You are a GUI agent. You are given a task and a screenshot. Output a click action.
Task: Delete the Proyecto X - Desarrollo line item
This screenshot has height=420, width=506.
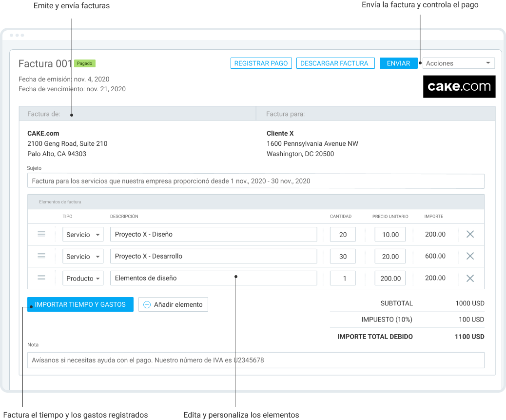[470, 256]
